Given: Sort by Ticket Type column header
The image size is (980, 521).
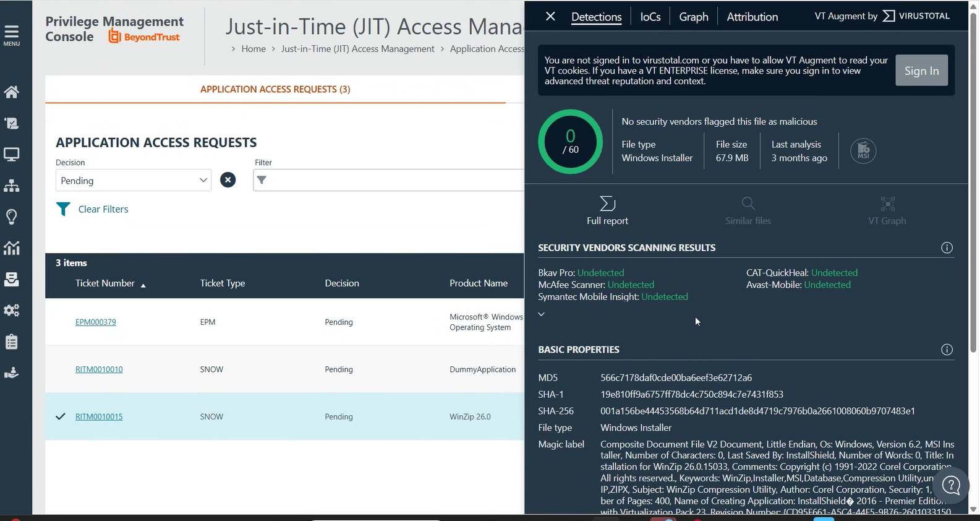Looking at the screenshot, I should tap(223, 283).
